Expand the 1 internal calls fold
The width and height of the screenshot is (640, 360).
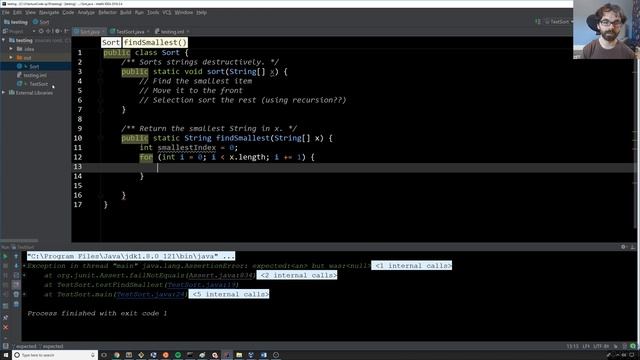tap(411, 266)
